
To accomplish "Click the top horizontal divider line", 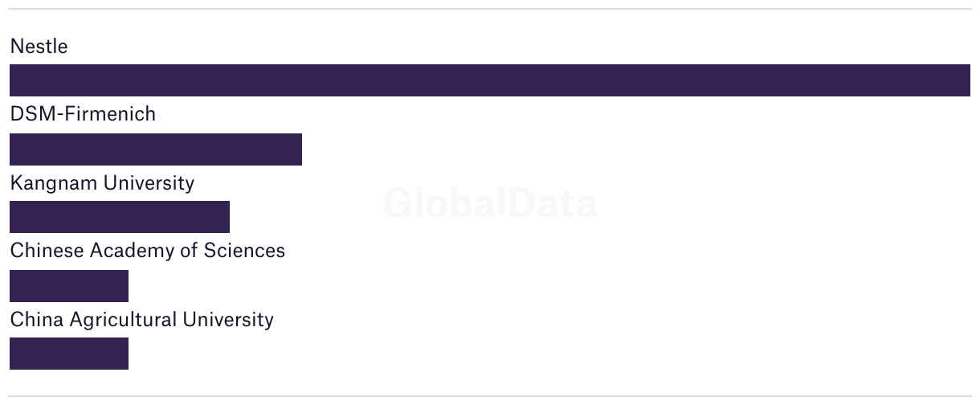I will (x=490, y=9).
